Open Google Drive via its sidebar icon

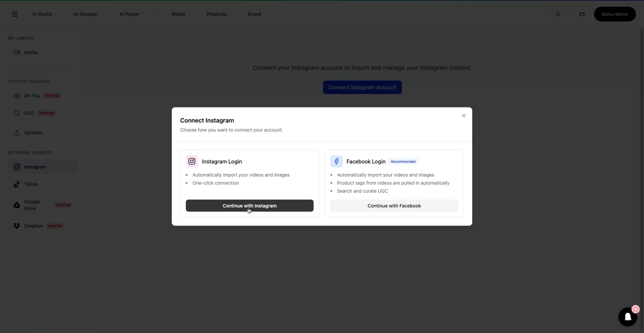(x=16, y=205)
